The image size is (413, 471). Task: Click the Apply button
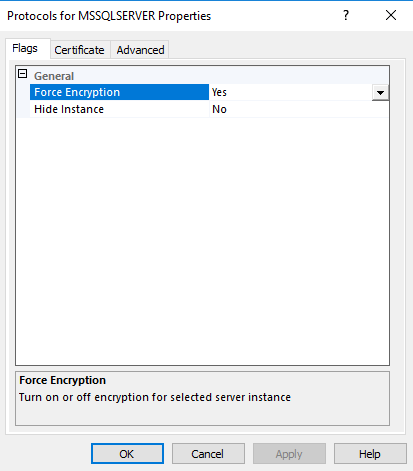pos(289,454)
